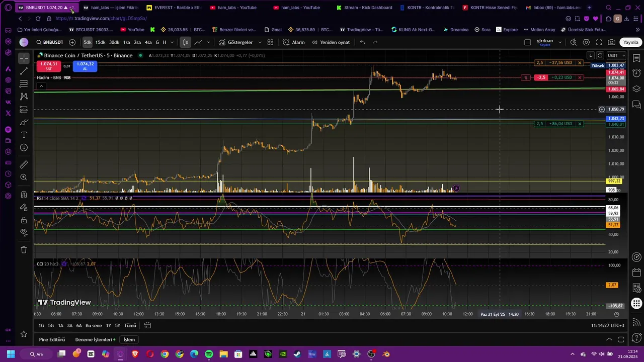The image size is (644, 362).
Task: Open the go-to-date calendar icon
Action: point(147,325)
